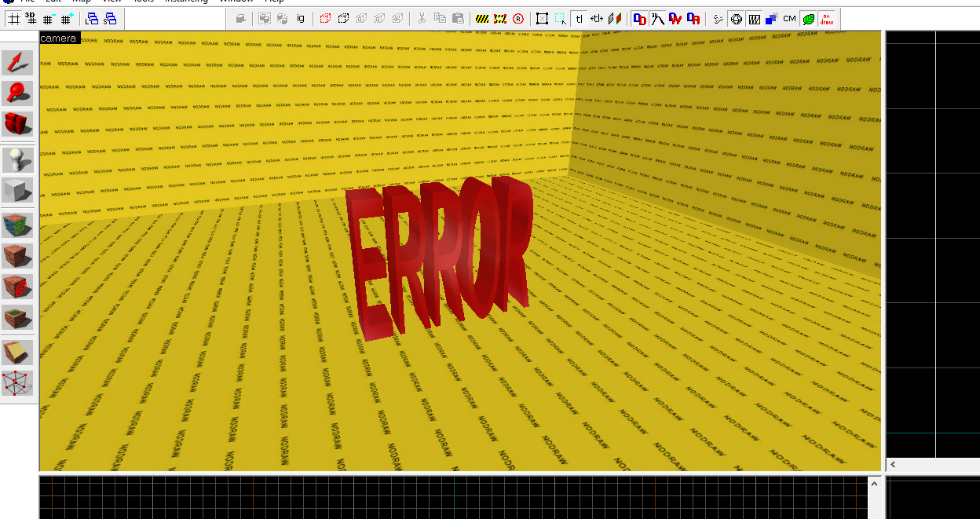Toggle select-by-handles icon
Screen dimensions: 980x519
[543, 19]
